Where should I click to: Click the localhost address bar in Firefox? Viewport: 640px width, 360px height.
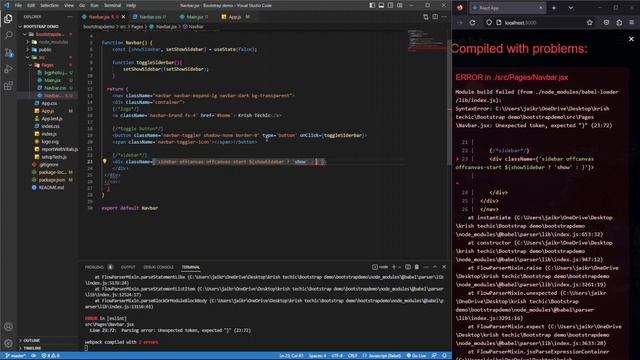(539, 22)
